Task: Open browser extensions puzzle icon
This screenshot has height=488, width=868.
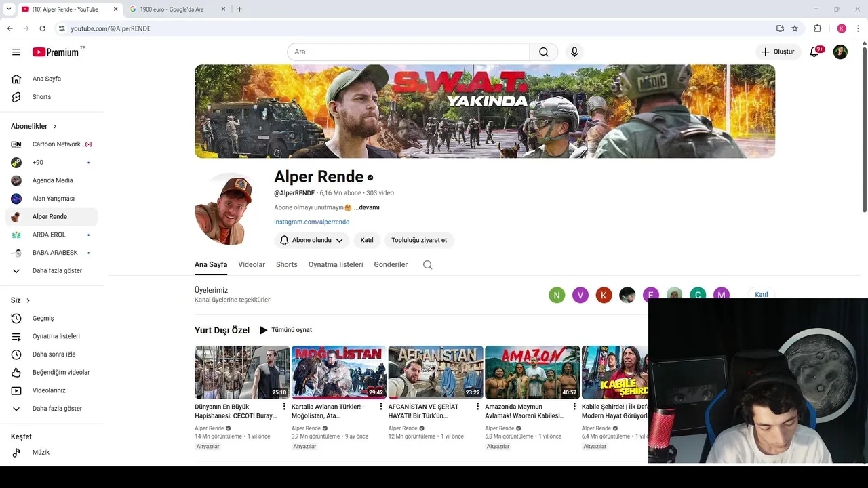Action: tap(817, 28)
